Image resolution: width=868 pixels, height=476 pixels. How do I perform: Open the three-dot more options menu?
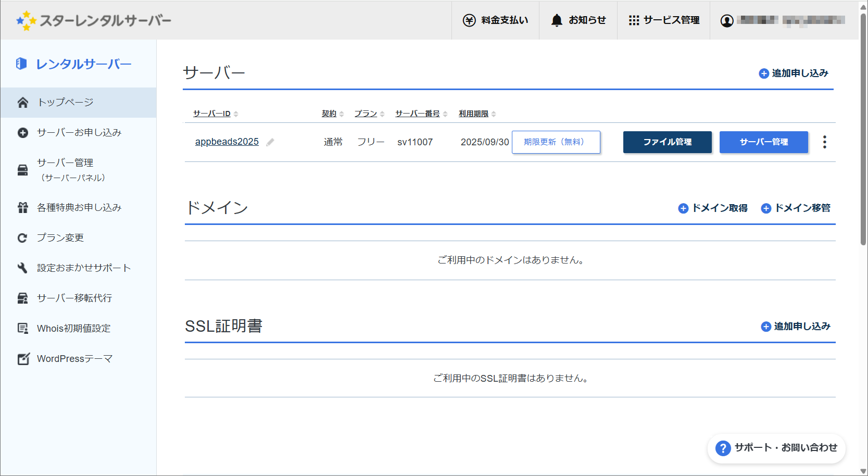click(x=824, y=142)
